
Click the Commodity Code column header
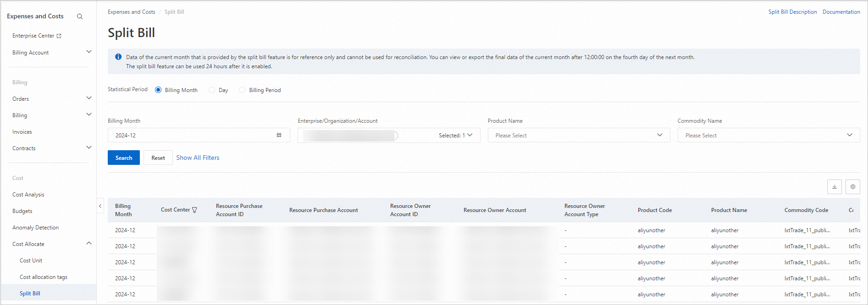coord(806,210)
